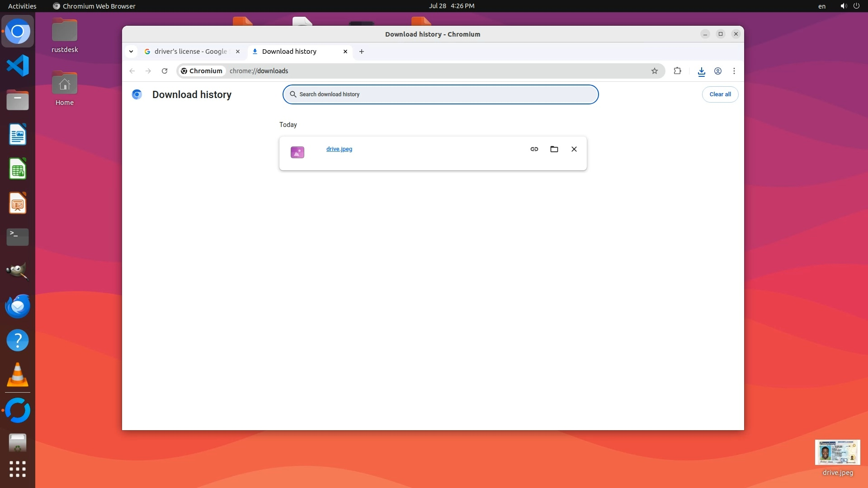Open Chromium three-dot menu
Screen dimensions: 868x488
tap(734, 71)
